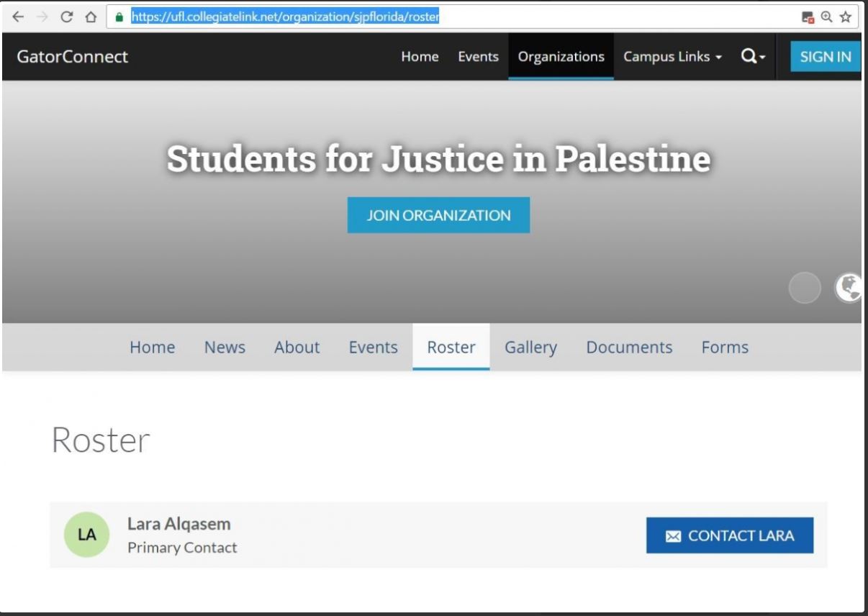The height and width of the screenshot is (616, 868).
Task: Select Organizations in the top navigation
Action: 561,56
